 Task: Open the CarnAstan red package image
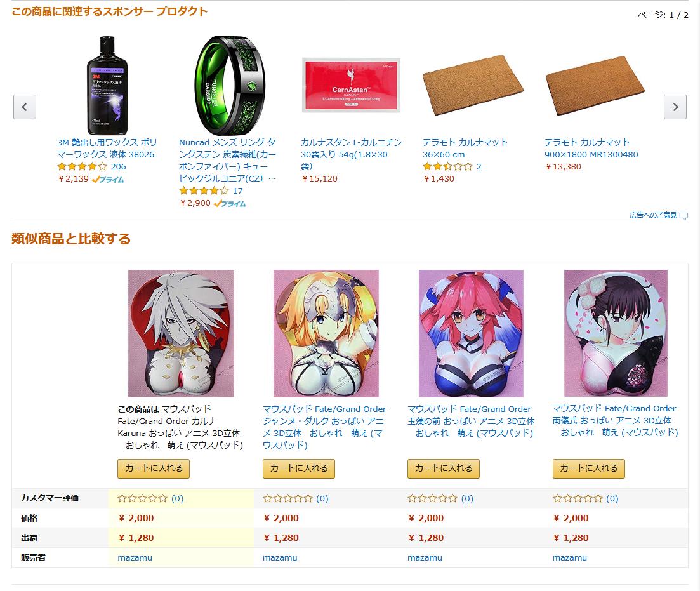351,85
